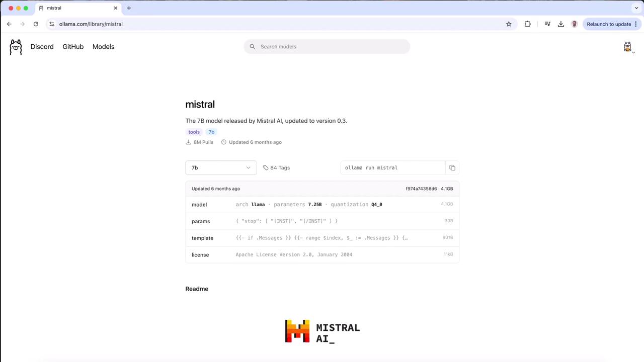
Task: Close the mistral tab
Action: pos(115,8)
